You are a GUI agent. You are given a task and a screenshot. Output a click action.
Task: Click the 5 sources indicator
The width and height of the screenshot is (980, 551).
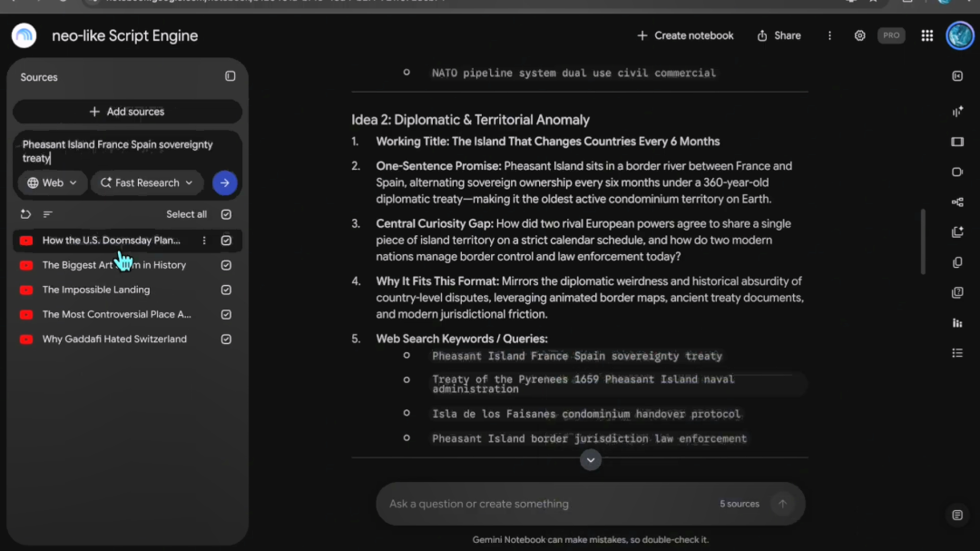click(740, 504)
